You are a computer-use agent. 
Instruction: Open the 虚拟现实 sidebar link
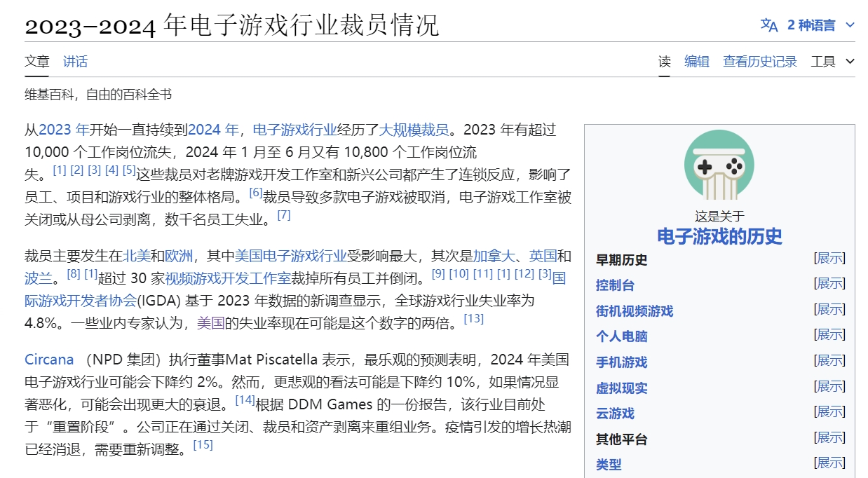[x=621, y=388]
